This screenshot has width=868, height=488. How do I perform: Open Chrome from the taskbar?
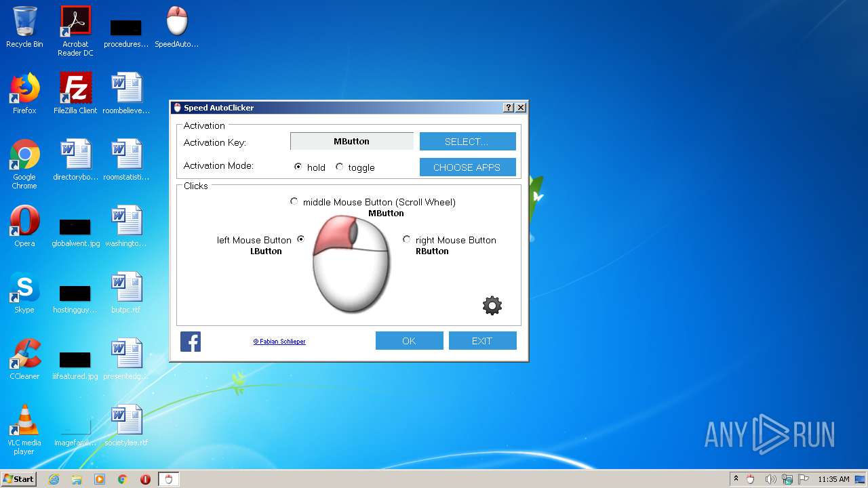tap(122, 479)
